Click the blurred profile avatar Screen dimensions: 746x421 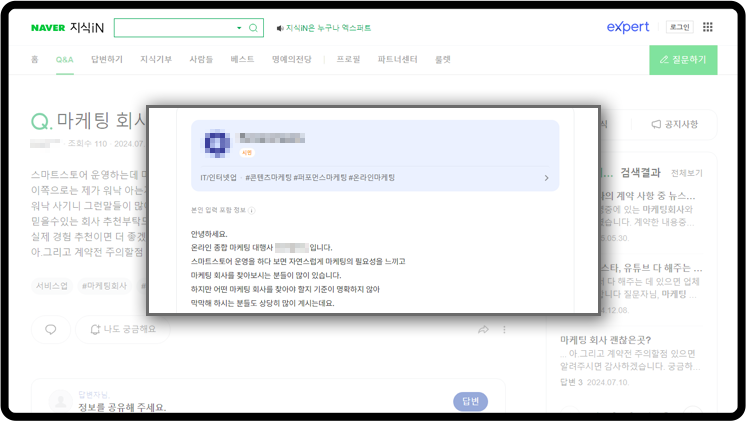tap(218, 143)
